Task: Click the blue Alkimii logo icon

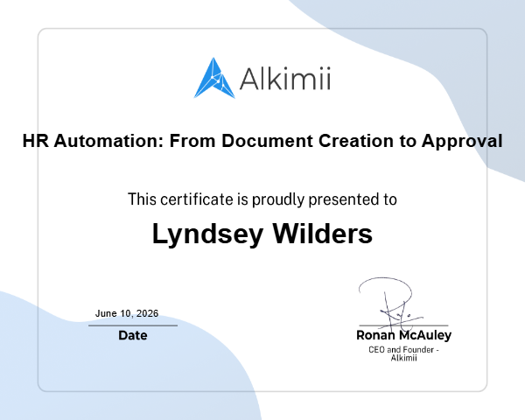Action: coord(214,79)
